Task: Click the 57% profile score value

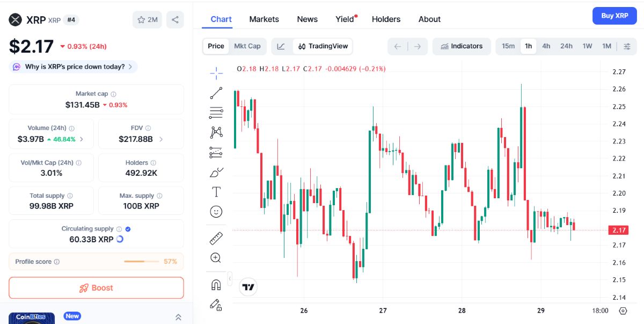Action: click(170, 262)
